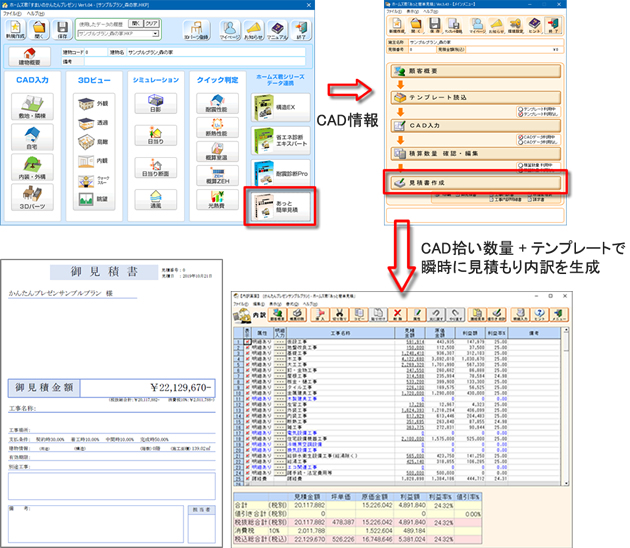This screenshot has height=548, width=630.
Task: Click the template registration icon in estimate toolbar
Action: click(453, 25)
